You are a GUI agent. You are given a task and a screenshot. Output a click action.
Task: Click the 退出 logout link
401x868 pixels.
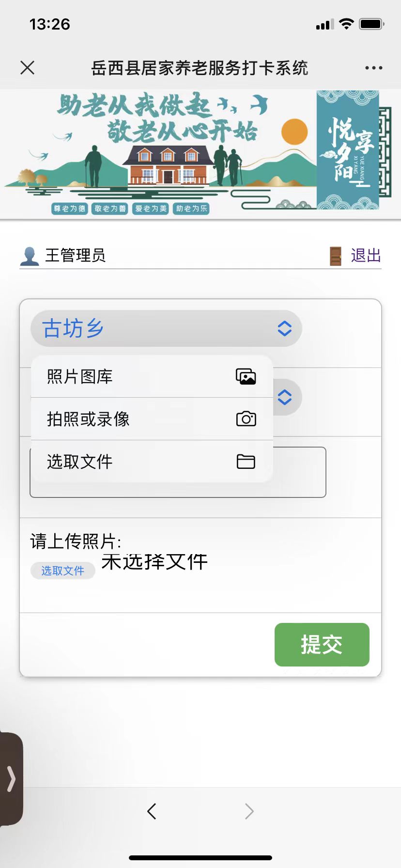pyautogui.click(x=366, y=256)
